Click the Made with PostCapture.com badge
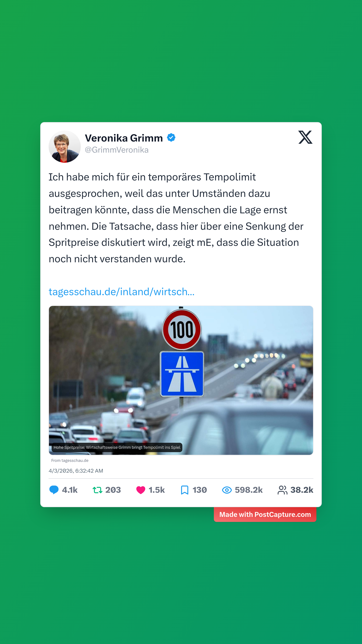Image resolution: width=362 pixels, height=644 pixels. point(265,515)
